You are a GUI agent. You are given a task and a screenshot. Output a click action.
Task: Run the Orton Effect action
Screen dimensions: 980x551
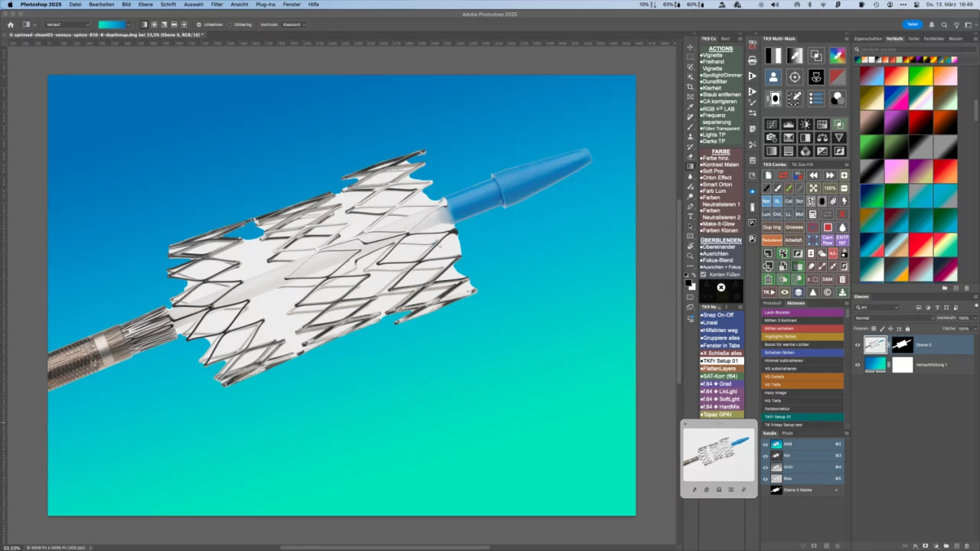717,178
